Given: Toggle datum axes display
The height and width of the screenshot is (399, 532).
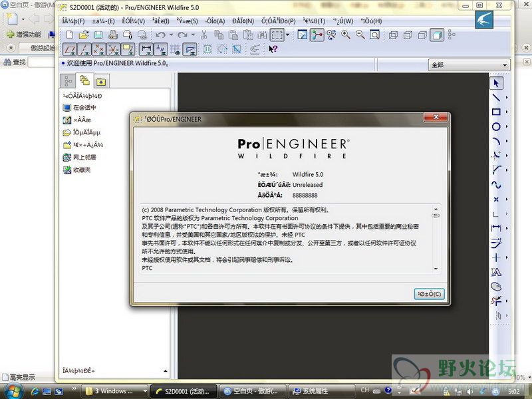Looking at the screenshot, I should click(x=84, y=49).
